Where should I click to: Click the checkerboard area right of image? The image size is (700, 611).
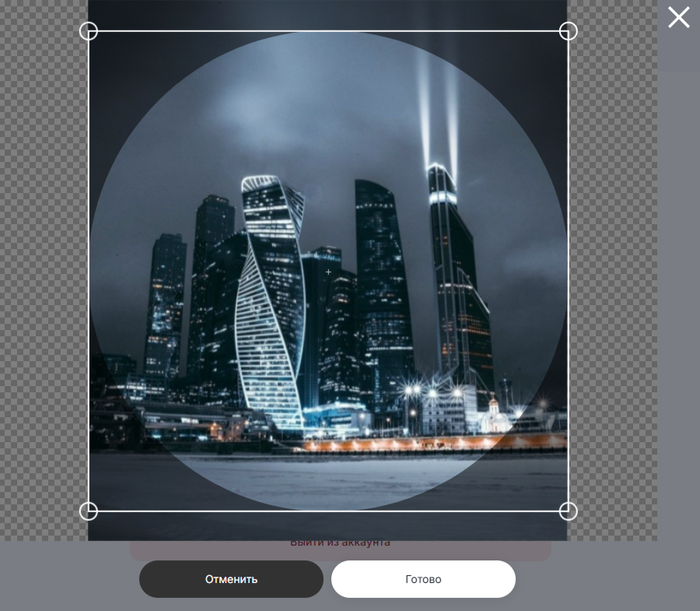pyautogui.click(x=613, y=272)
